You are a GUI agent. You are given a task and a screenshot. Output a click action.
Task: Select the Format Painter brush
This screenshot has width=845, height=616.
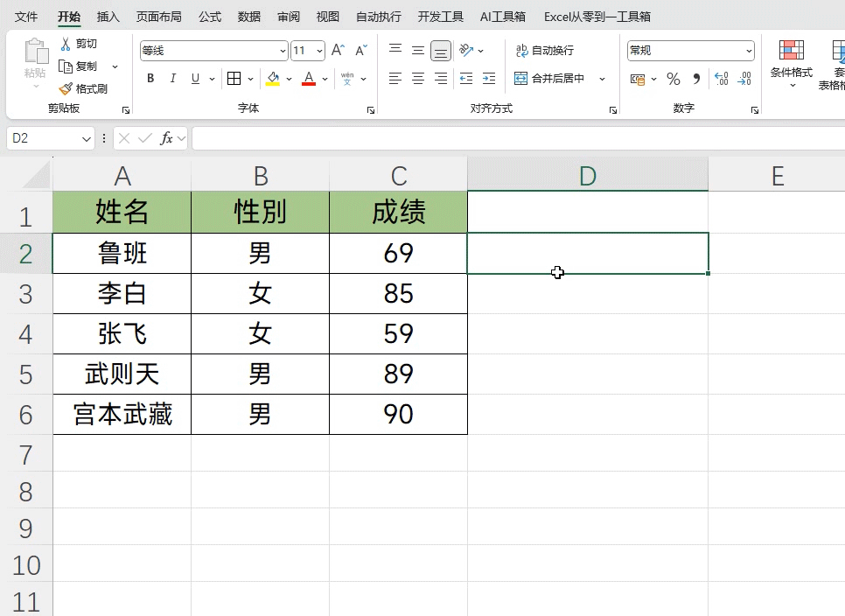66,89
